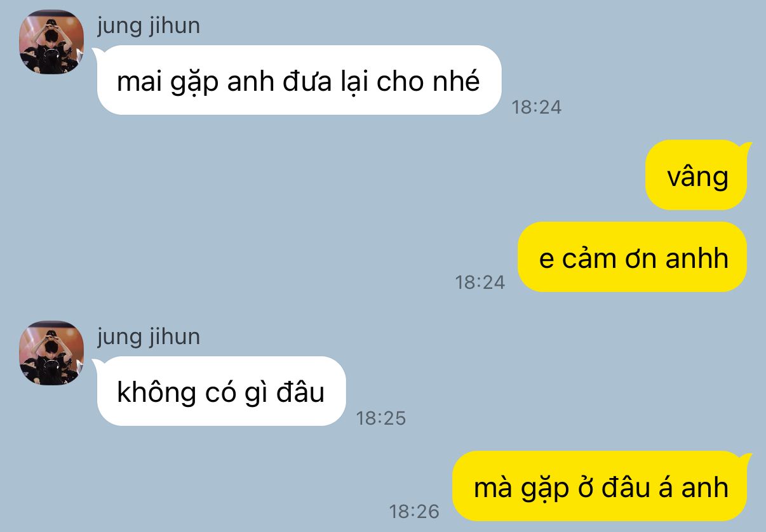Tap the 18:26 timestamp
766x532 pixels.
[414, 511]
